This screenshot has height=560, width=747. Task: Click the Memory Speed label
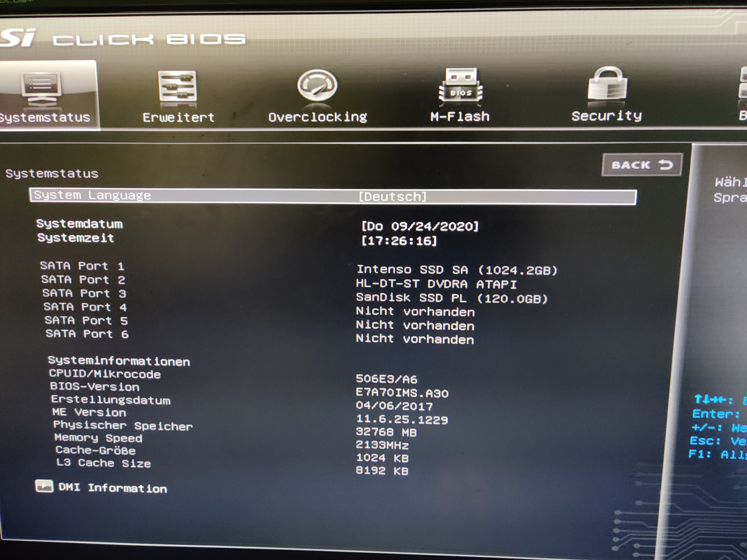[98, 438]
